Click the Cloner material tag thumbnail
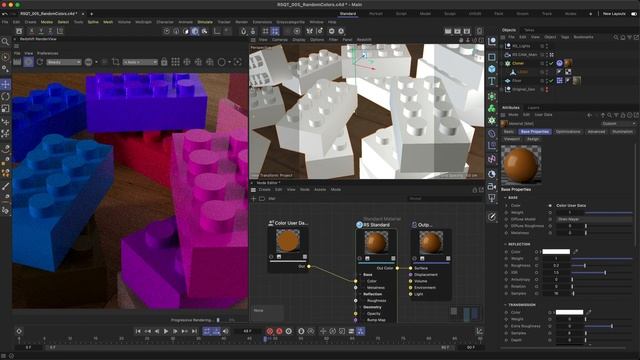 pos(568,63)
